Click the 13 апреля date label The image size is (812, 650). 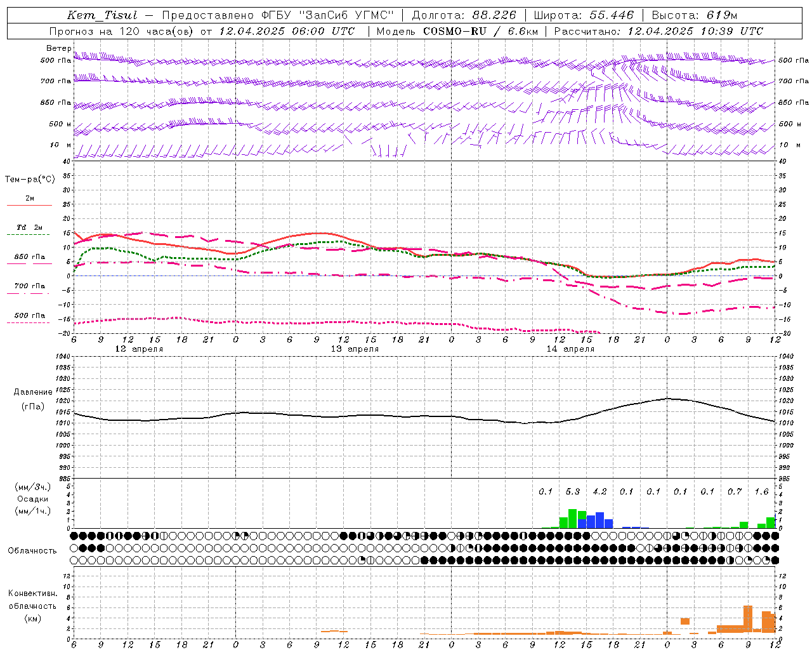tap(355, 349)
